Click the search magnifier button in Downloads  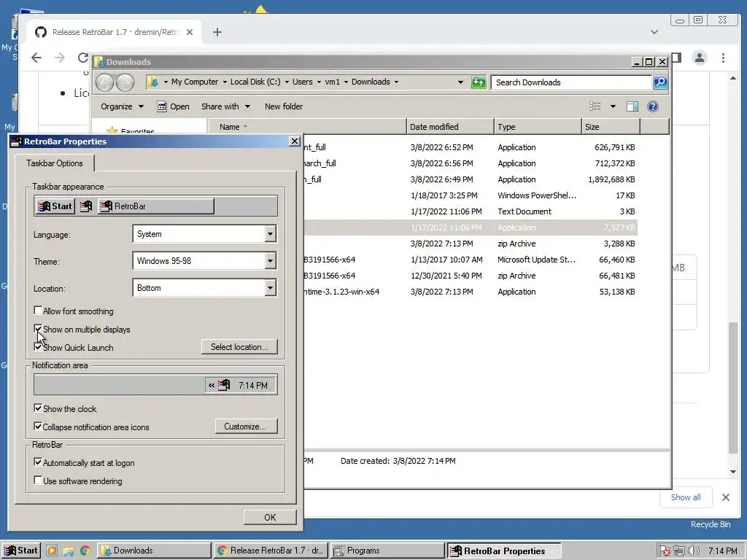(x=659, y=82)
